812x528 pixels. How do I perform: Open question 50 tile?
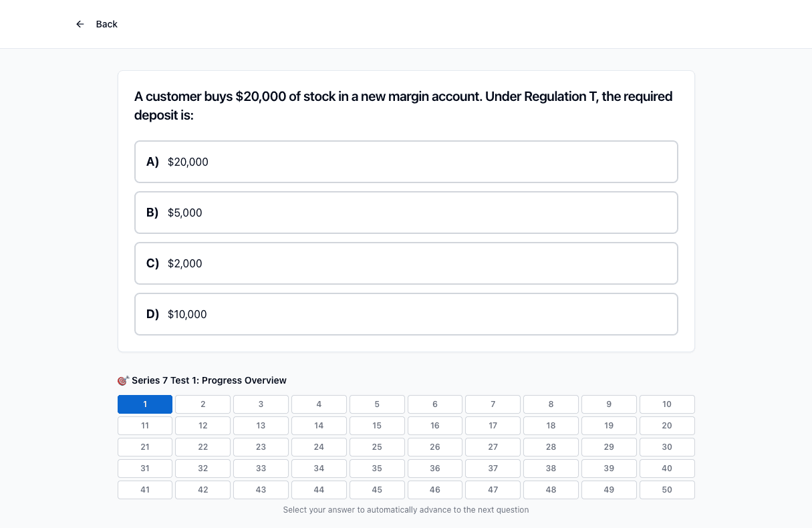point(667,490)
